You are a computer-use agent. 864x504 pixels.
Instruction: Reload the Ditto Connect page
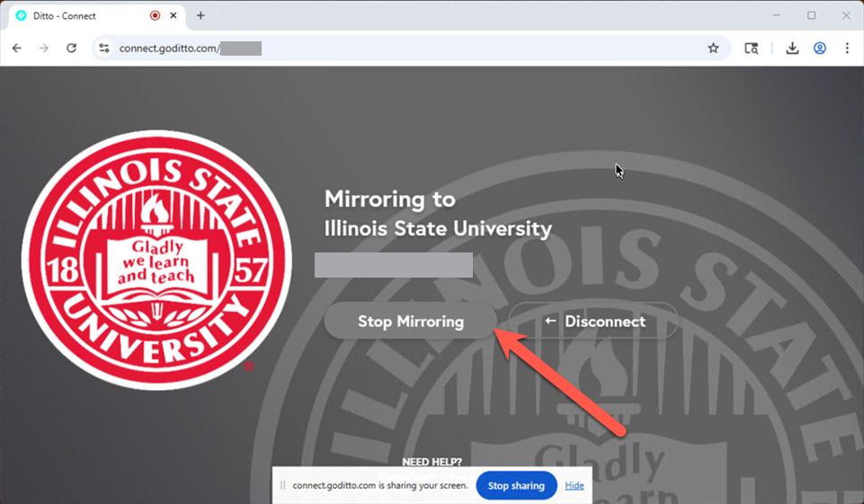click(x=72, y=49)
